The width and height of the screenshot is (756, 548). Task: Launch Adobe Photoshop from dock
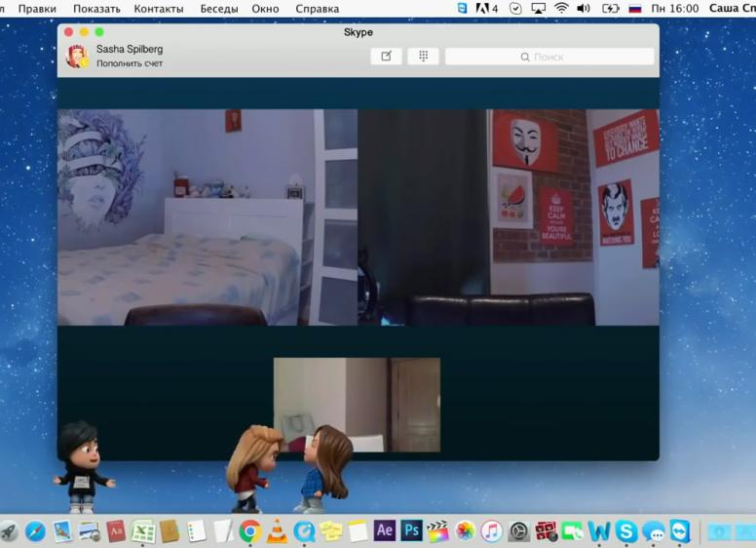click(x=411, y=530)
